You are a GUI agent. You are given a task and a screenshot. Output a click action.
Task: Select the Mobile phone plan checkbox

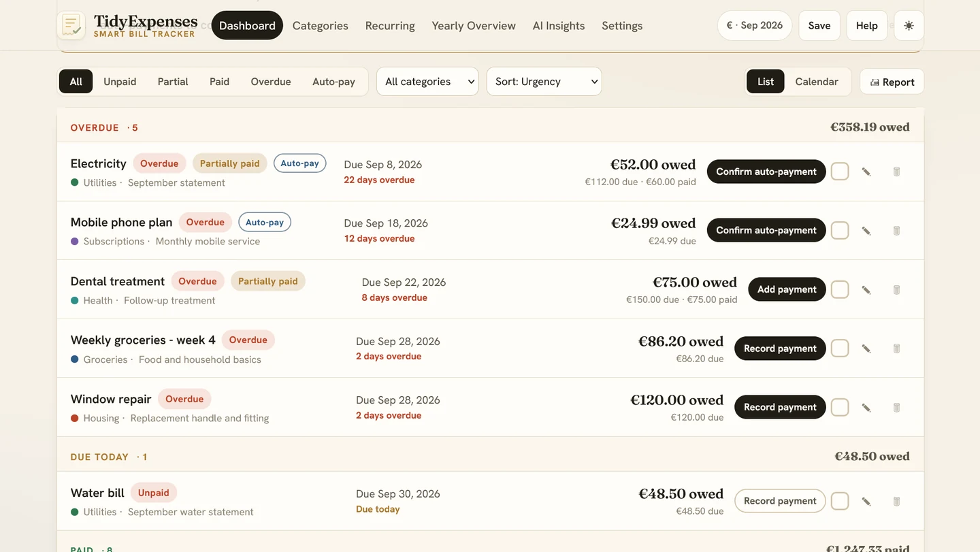coord(840,230)
